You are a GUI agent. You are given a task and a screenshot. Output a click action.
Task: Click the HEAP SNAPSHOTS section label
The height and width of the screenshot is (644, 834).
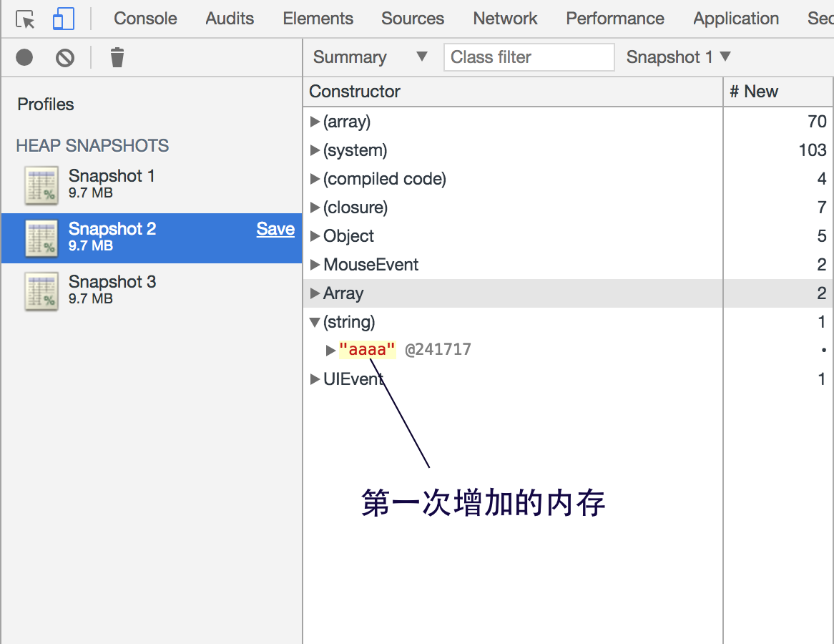click(x=92, y=145)
